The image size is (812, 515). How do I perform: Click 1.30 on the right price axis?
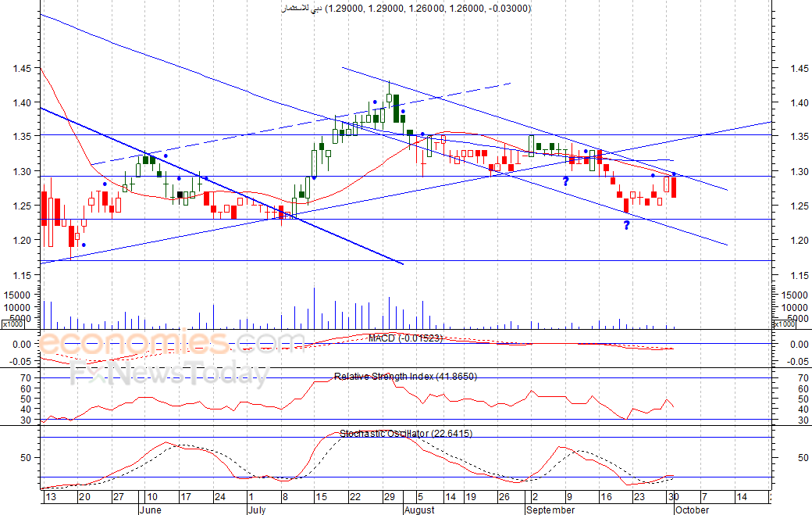point(799,171)
